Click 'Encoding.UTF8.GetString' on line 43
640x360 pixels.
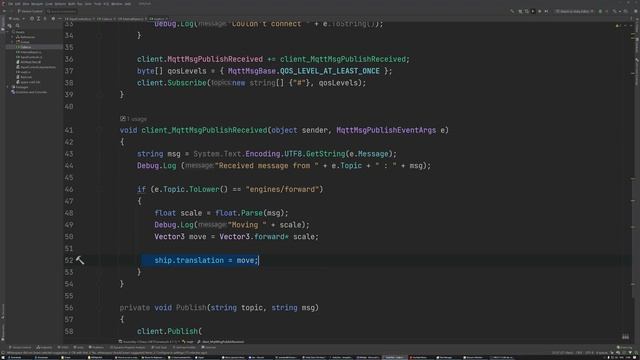point(295,154)
